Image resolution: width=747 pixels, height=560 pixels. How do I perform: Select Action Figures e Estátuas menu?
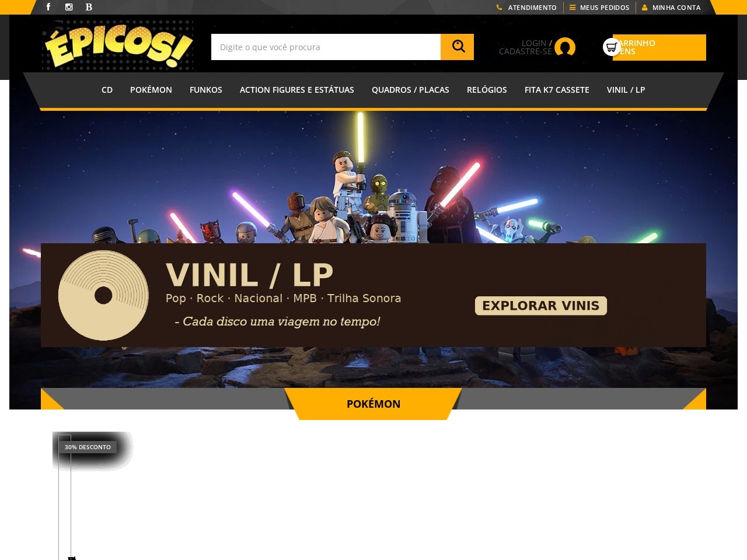297,90
